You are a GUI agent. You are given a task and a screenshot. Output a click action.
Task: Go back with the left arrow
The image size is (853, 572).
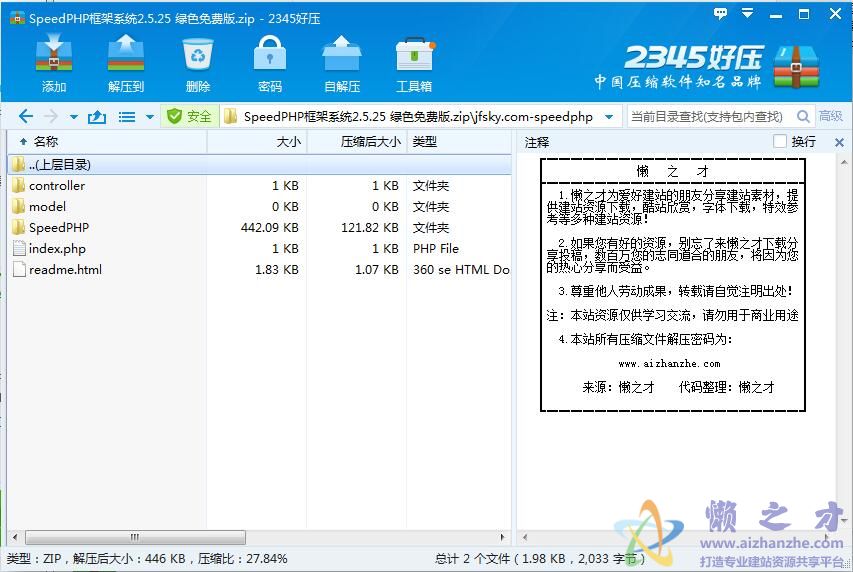point(26,116)
